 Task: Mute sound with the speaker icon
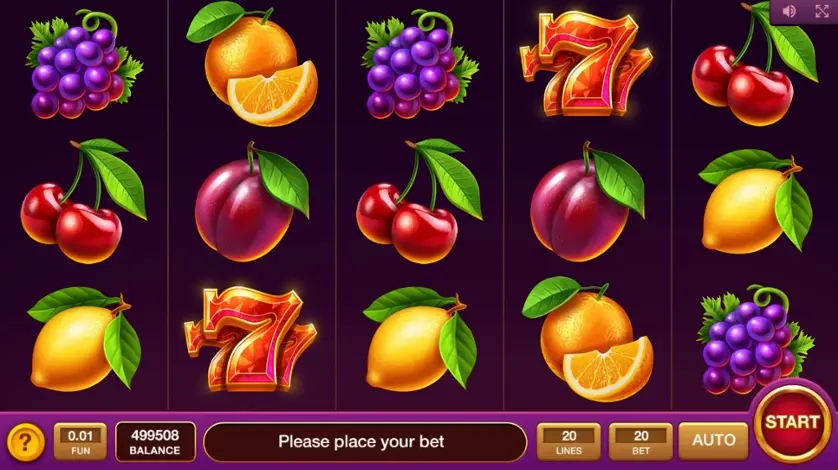pos(789,11)
